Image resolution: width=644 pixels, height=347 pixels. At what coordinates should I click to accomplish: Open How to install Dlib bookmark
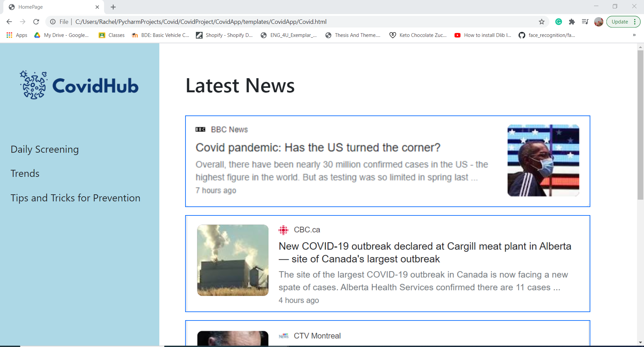tap(483, 35)
